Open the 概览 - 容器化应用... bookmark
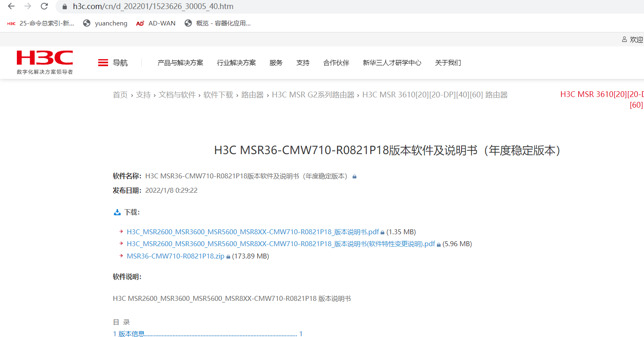This screenshot has width=644, height=337. (217, 23)
